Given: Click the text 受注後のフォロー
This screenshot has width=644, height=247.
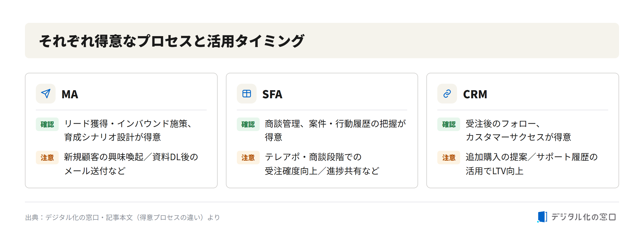Looking at the screenshot, I should click(x=501, y=124).
